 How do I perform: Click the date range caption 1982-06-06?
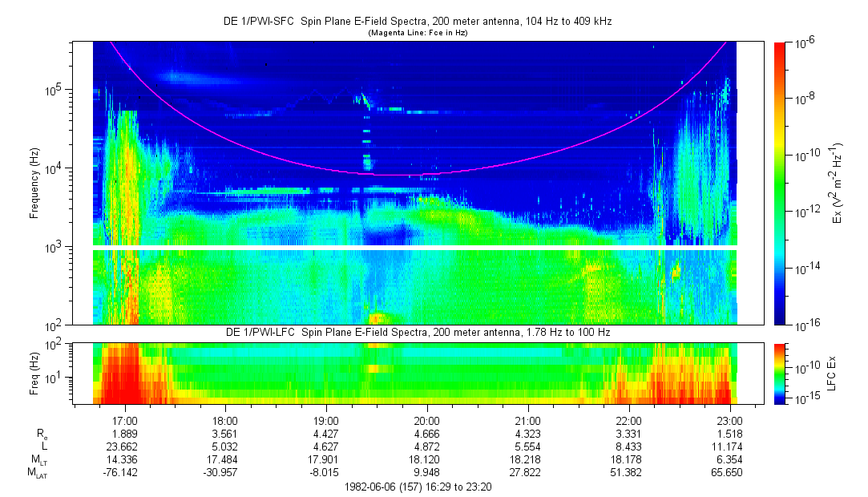pos(417,487)
